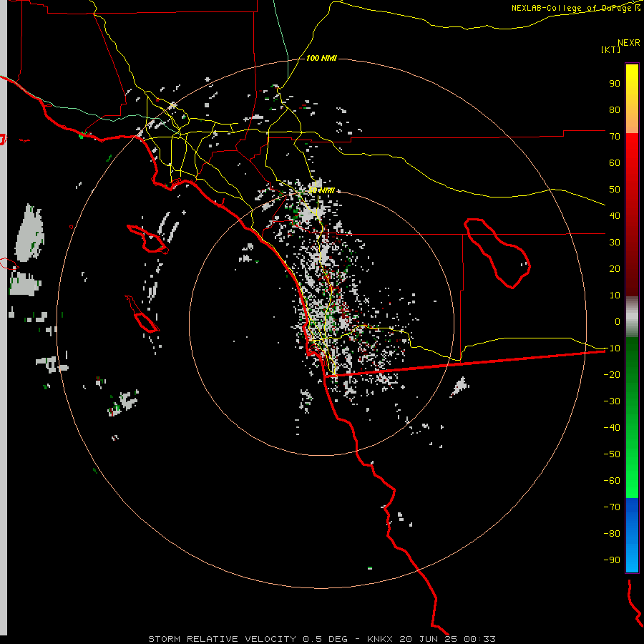Click the 50 NMI range ring label
The image size is (644, 644).
click(x=321, y=190)
